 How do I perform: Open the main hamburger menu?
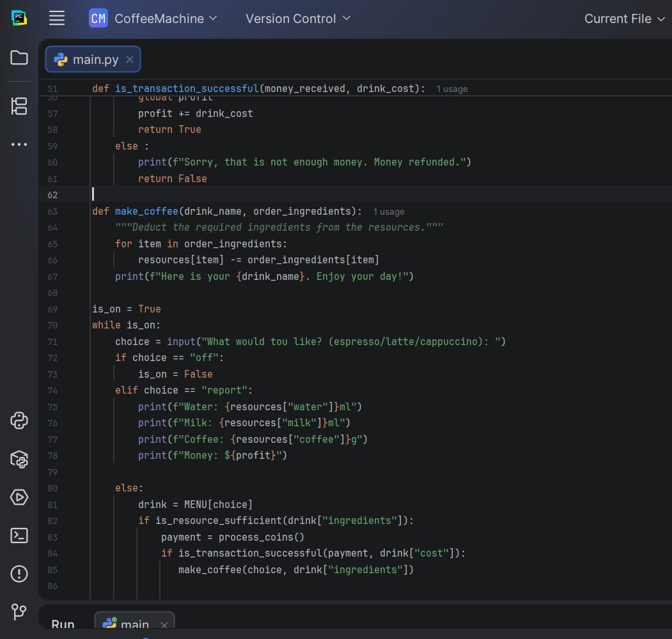click(x=56, y=18)
